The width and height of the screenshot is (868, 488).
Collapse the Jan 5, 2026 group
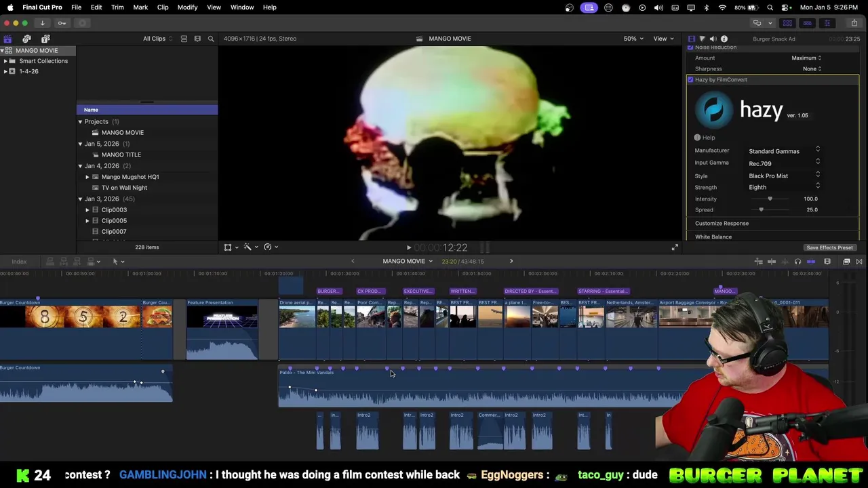80,144
